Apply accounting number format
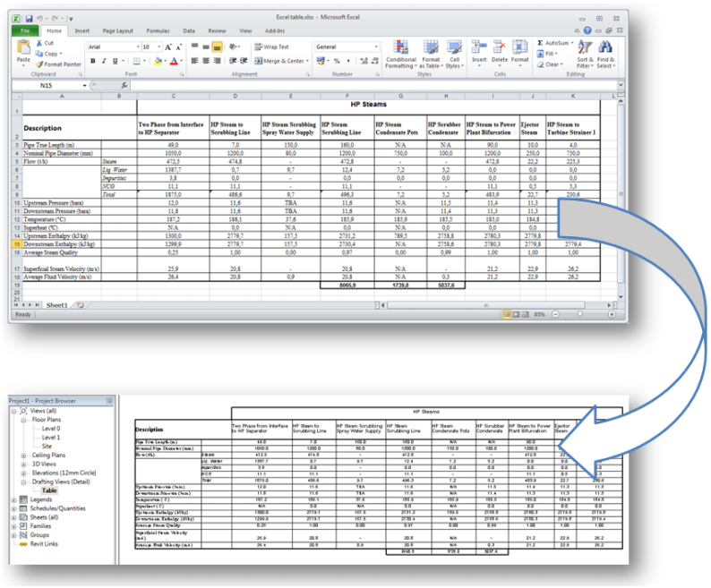The width and height of the screenshot is (711, 588). click(x=321, y=61)
